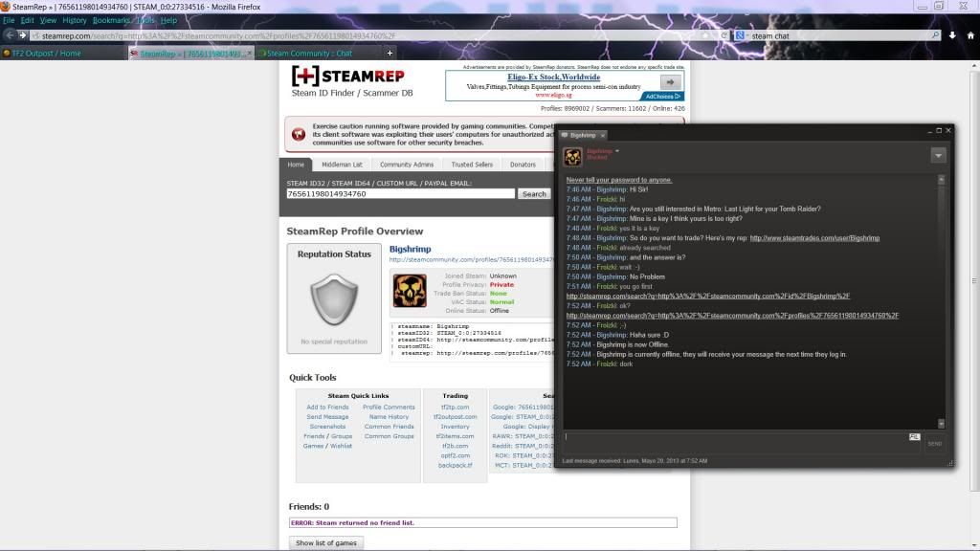This screenshot has width=980, height=551.
Task: Expand the chat options dropdown arrow button
Action: [x=938, y=156]
